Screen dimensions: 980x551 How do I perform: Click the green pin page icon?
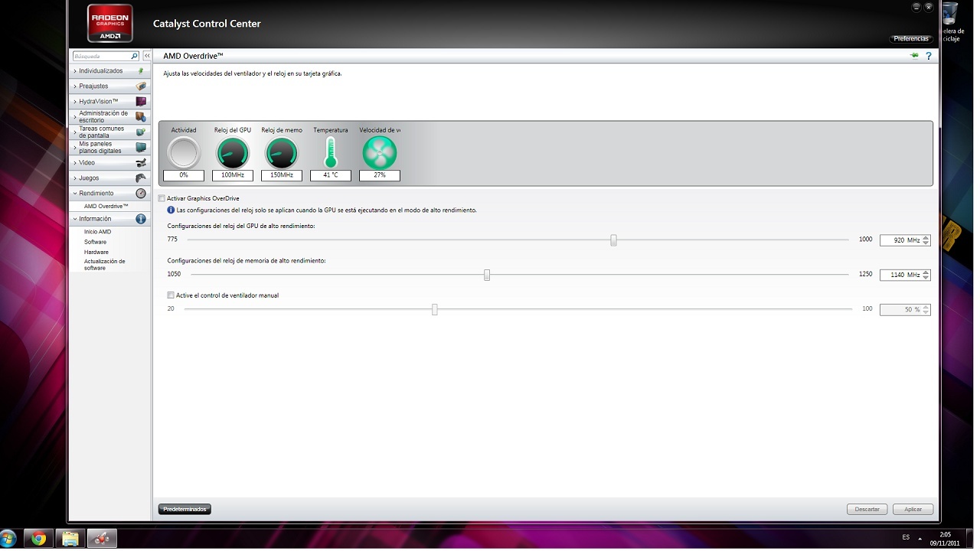(x=914, y=56)
